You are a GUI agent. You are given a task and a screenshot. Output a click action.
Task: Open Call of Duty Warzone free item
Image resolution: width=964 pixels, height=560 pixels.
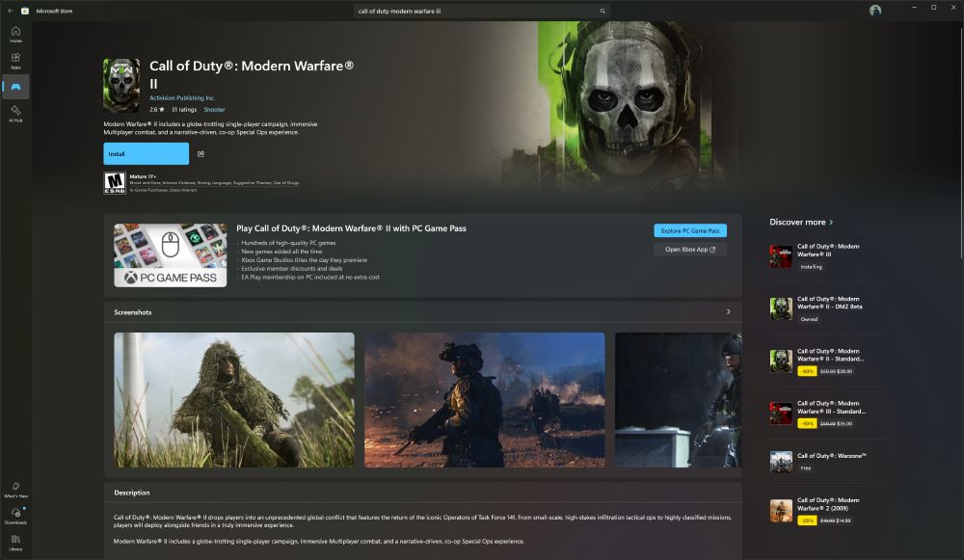click(827, 462)
